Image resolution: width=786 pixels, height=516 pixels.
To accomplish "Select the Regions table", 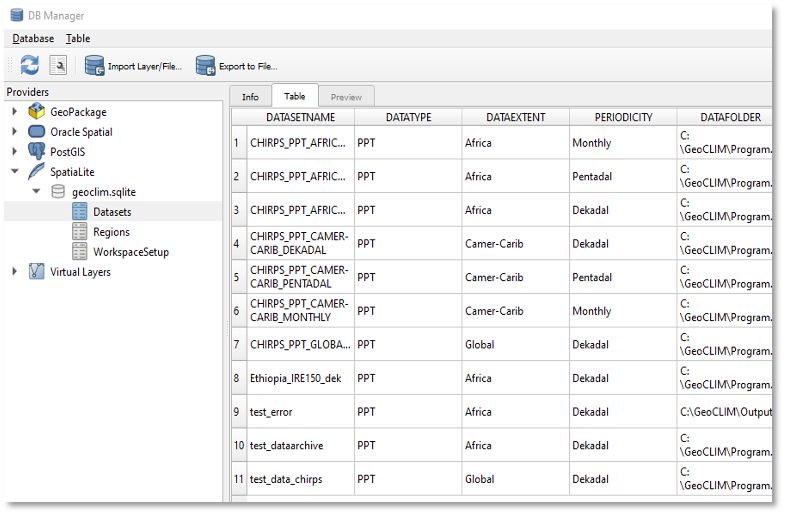I will click(x=111, y=232).
